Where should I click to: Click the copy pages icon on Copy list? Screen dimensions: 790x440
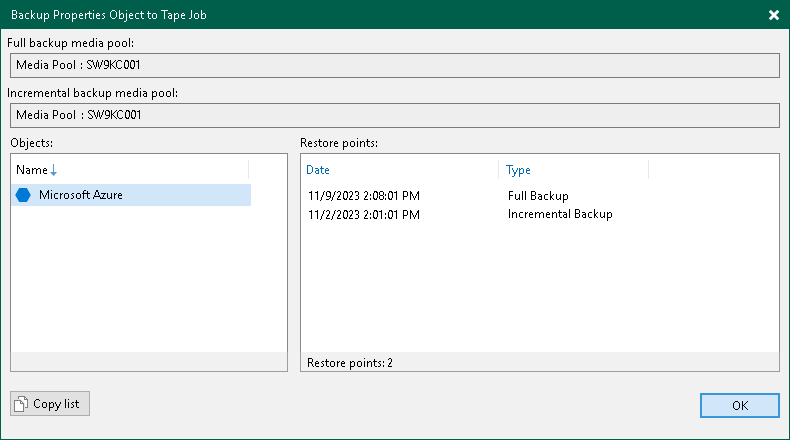[21, 404]
